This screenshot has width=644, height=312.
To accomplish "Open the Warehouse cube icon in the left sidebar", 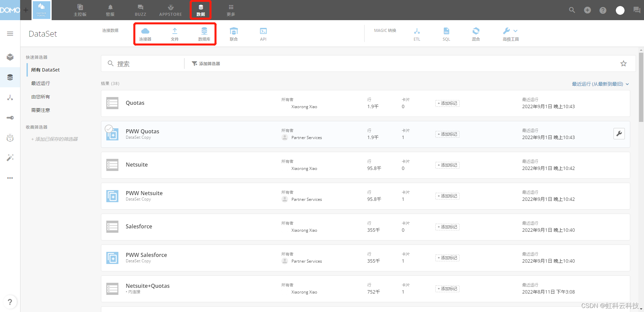I will [x=10, y=57].
